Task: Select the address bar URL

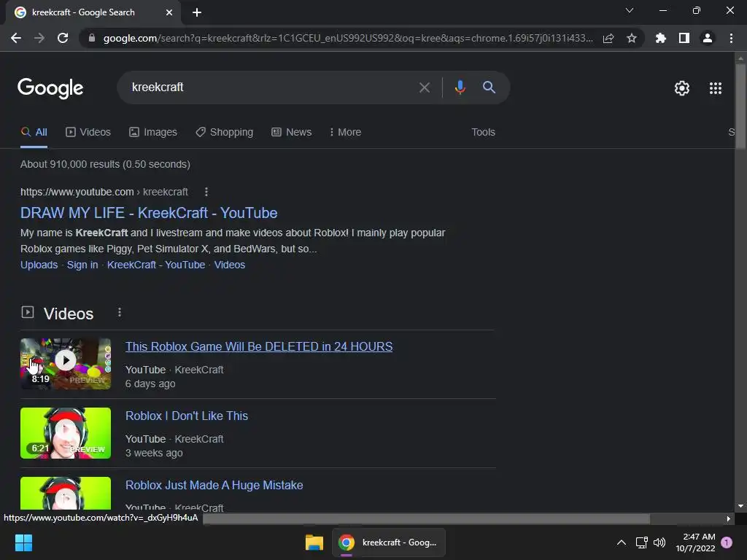Action: click(x=348, y=38)
